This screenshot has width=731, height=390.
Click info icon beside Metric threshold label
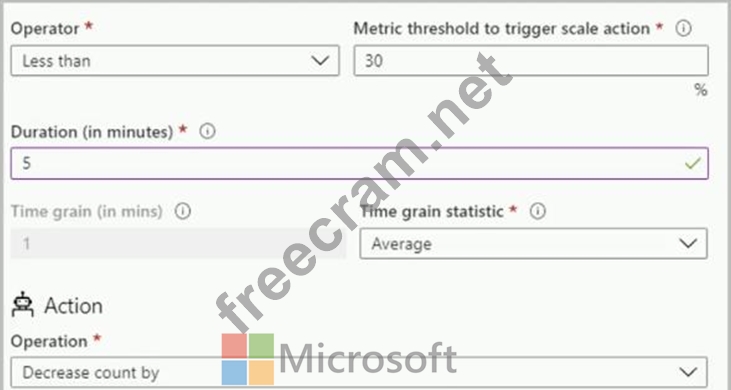[683, 29]
